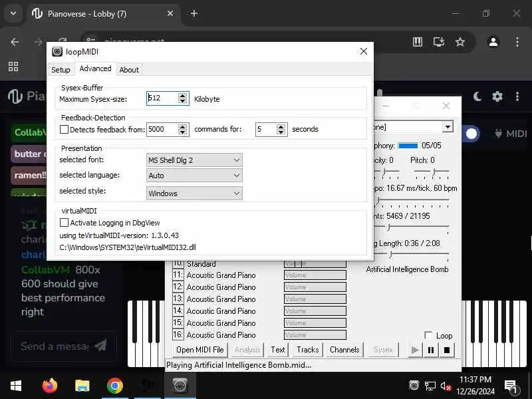Open the selected style dropdown
The height and width of the screenshot is (399, 532).
[x=194, y=194]
